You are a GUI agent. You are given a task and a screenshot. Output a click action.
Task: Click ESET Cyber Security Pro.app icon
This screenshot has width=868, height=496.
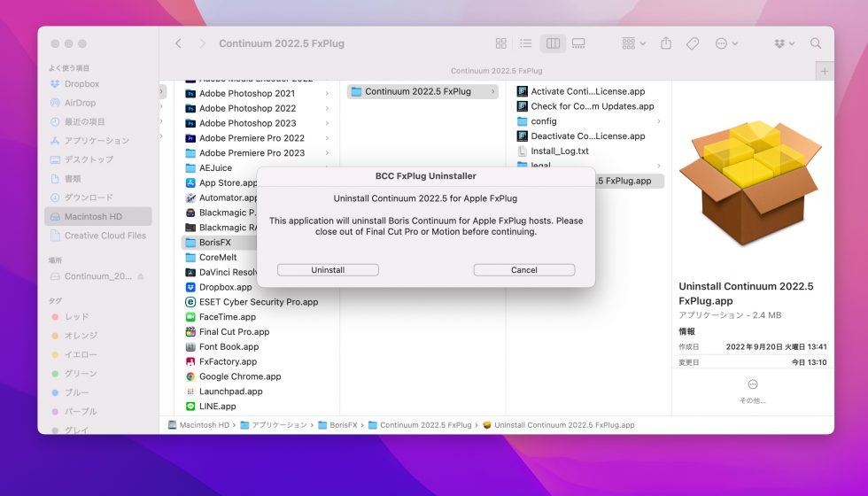[190, 302]
